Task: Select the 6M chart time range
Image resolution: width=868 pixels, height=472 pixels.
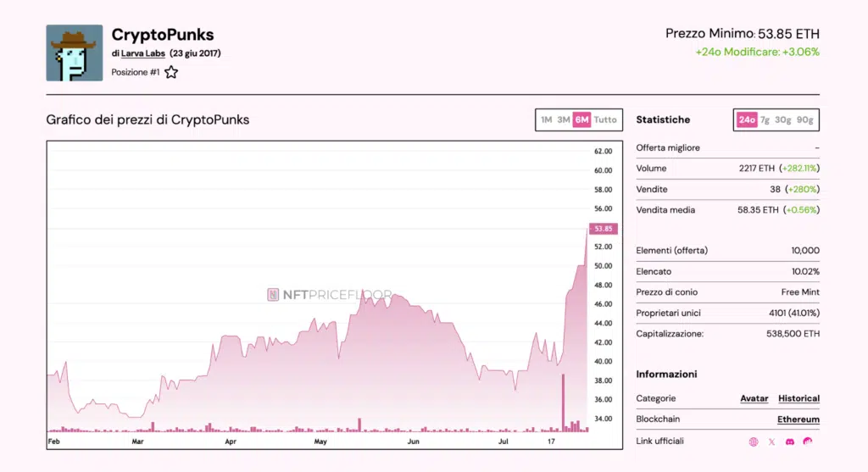Action: [x=581, y=120]
